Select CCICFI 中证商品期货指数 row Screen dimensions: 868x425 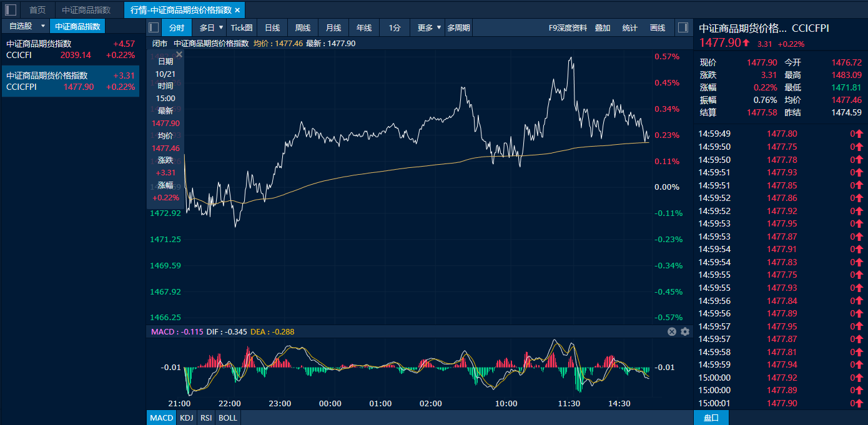tap(70, 49)
